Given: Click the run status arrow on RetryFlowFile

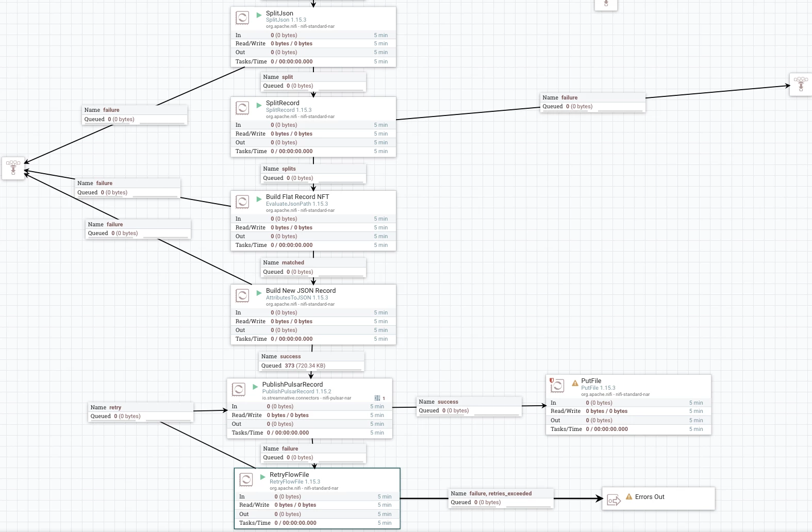Looking at the screenshot, I should coord(263,477).
